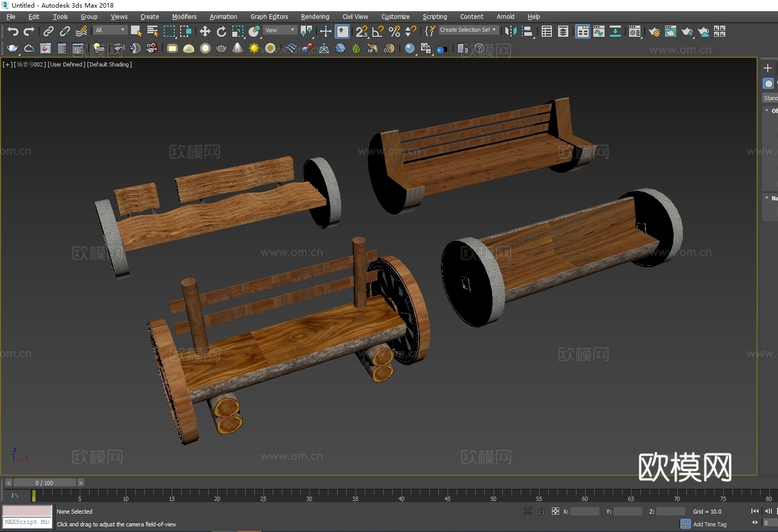The width and height of the screenshot is (778, 532).
Task: Activate the Select and Place tool
Action: 254,32
